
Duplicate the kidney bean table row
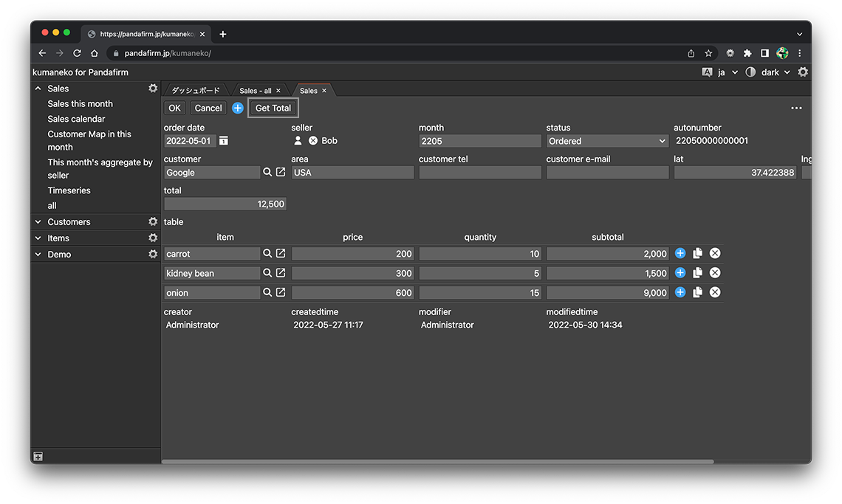697,273
